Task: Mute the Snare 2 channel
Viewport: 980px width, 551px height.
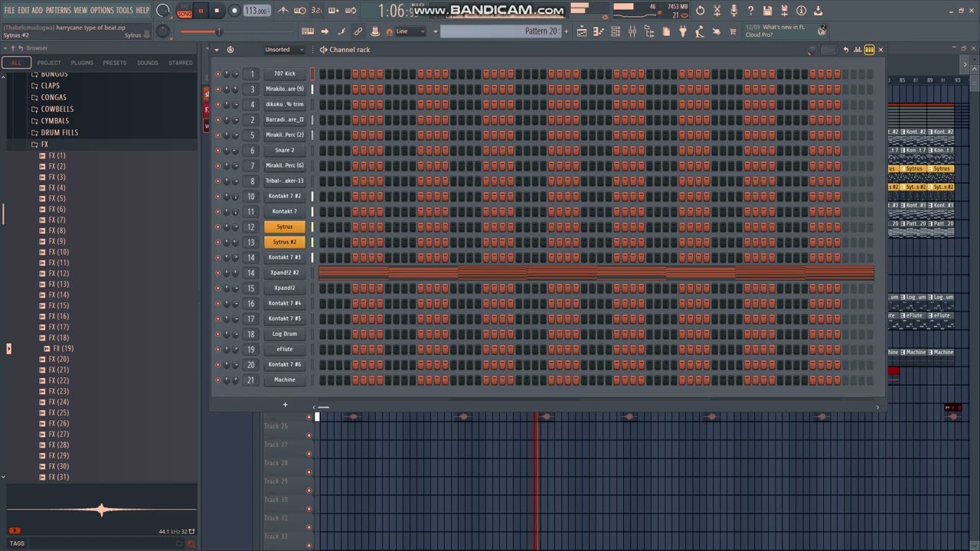Action: (217, 151)
